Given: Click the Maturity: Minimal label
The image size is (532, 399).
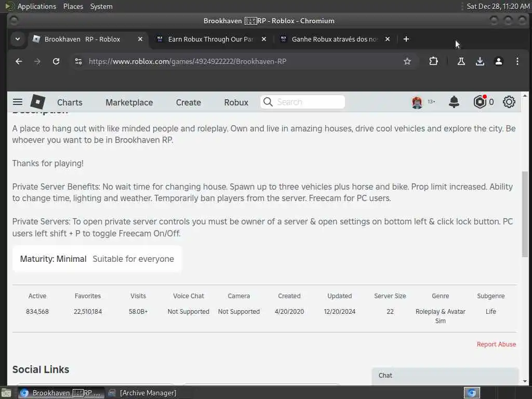Looking at the screenshot, I should coord(54,259).
